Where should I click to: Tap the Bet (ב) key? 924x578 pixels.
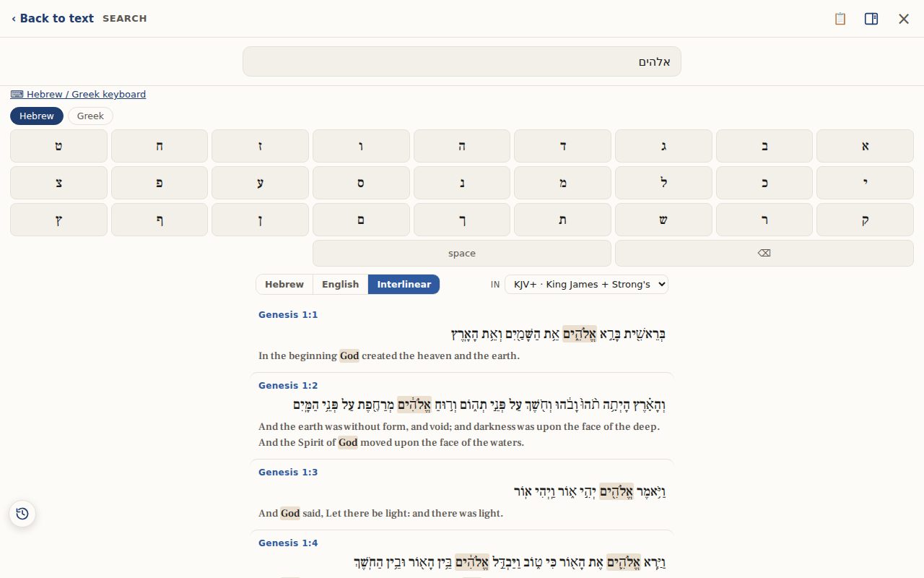coord(764,146)
